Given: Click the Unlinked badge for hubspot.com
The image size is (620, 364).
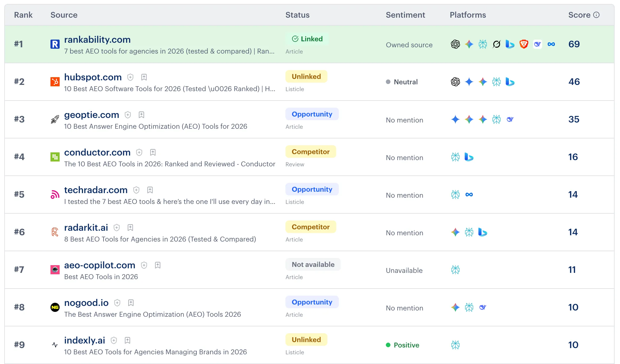Looking at the screenshot, I should (x=306, y=77).
